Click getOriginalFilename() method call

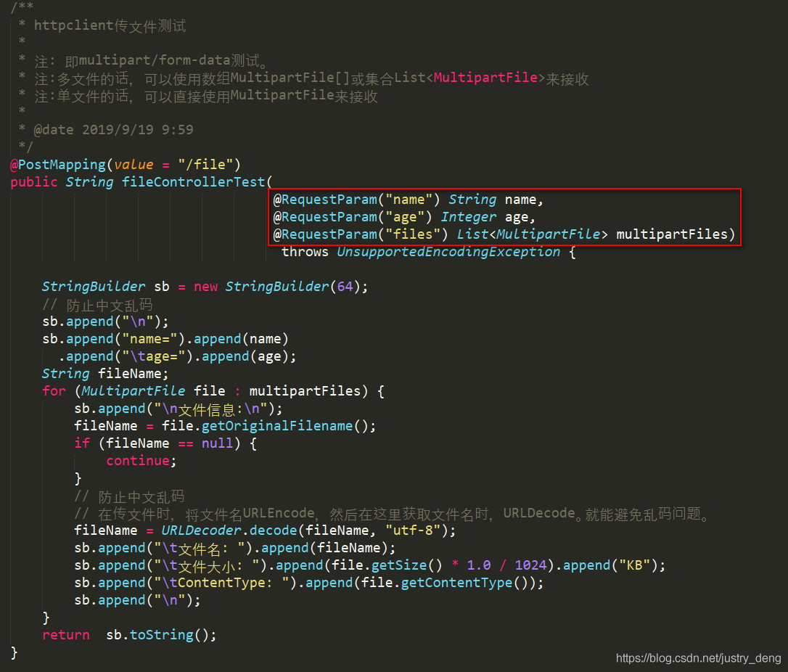point(288,426)
